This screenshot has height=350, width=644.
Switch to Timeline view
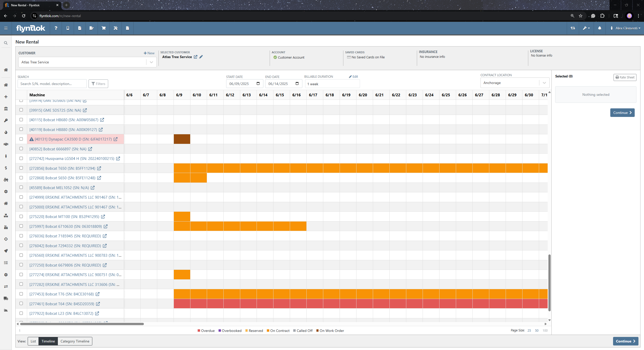click(48, 341)
